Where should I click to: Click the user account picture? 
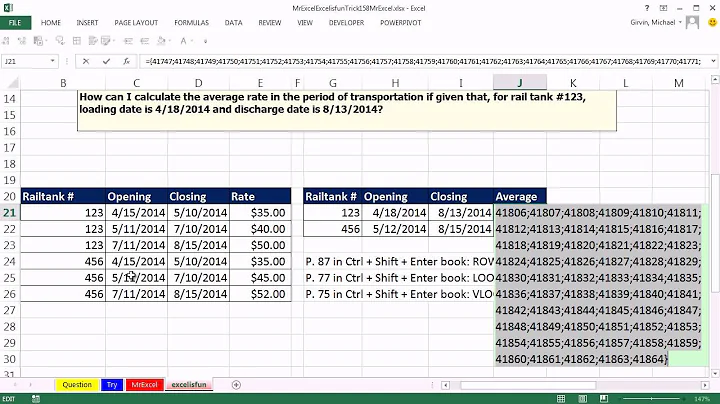(692, 22)
